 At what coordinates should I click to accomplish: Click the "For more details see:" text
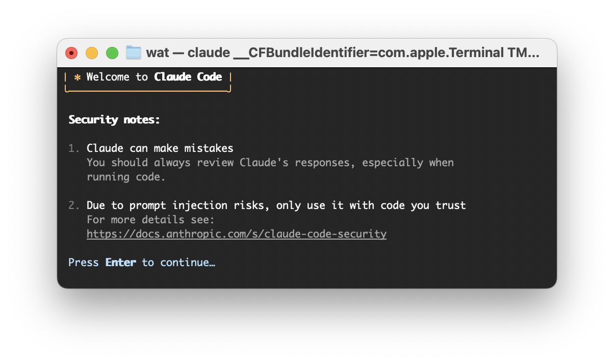click(151, 220)
